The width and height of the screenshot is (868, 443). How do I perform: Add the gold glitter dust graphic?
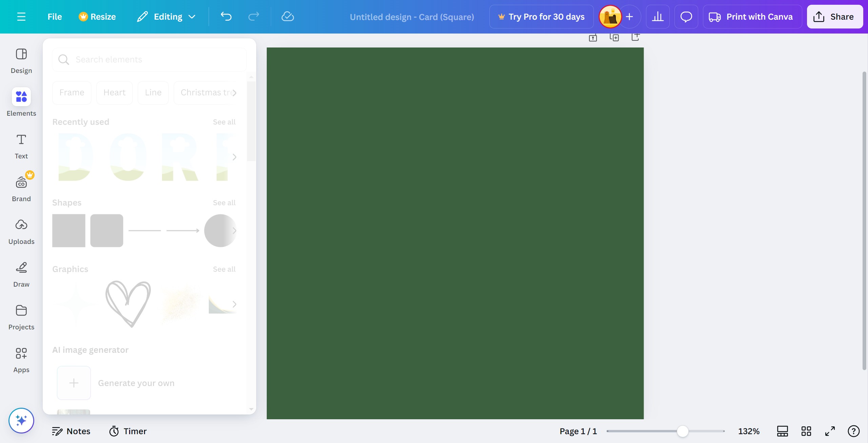(181, 304)
